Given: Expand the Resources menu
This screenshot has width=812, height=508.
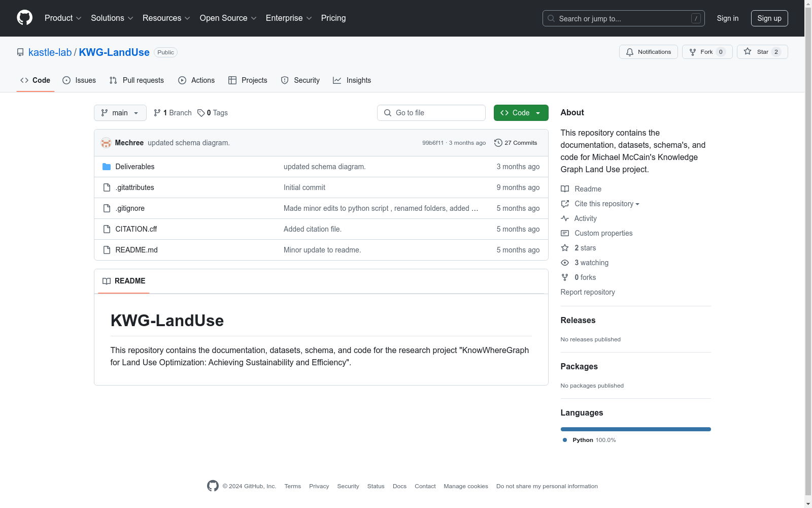Looking at the screenshot, I should pos(166,18).
